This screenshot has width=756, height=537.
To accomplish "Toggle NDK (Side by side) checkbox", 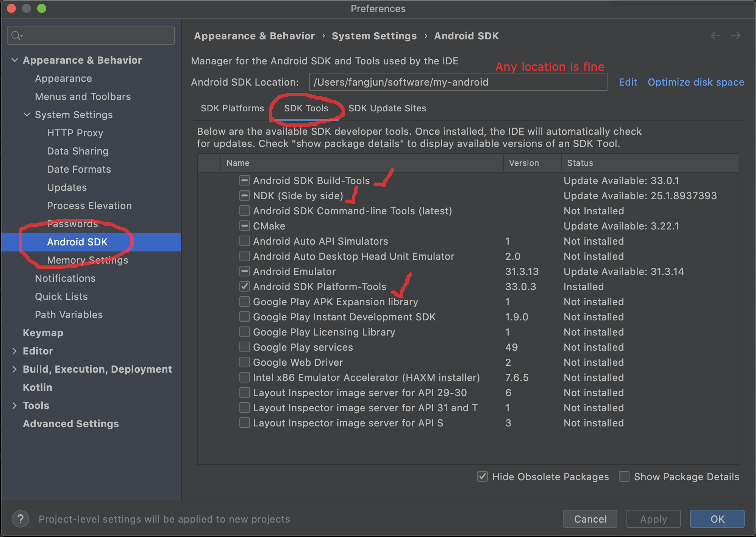I will pyautogui.click(x=245, y=195).
